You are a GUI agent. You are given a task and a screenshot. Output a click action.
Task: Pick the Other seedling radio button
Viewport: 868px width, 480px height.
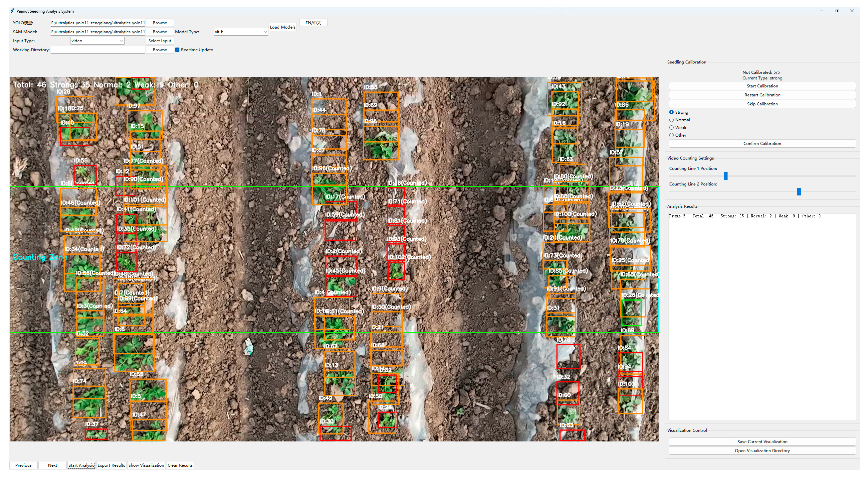point(671,135)
